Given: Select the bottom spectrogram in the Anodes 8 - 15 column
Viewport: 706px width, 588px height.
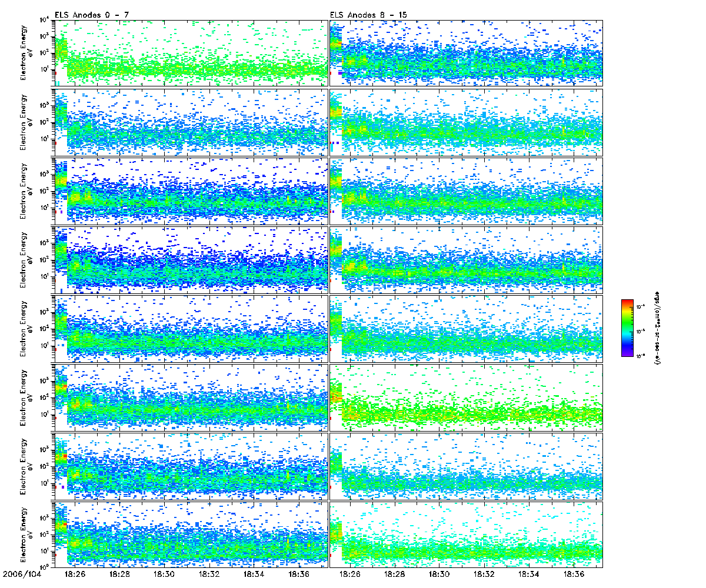Looking at the screenshot, I should (x=466, y=534).
